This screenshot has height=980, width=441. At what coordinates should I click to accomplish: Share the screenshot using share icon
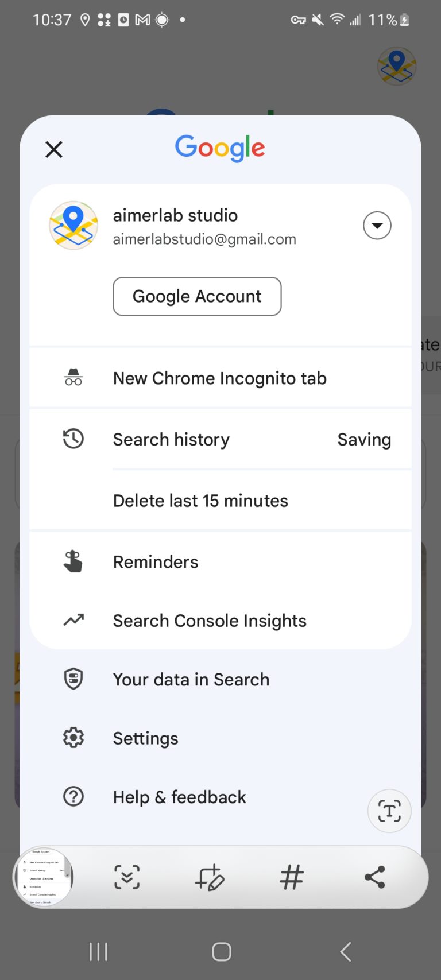(x=375, y=877)
